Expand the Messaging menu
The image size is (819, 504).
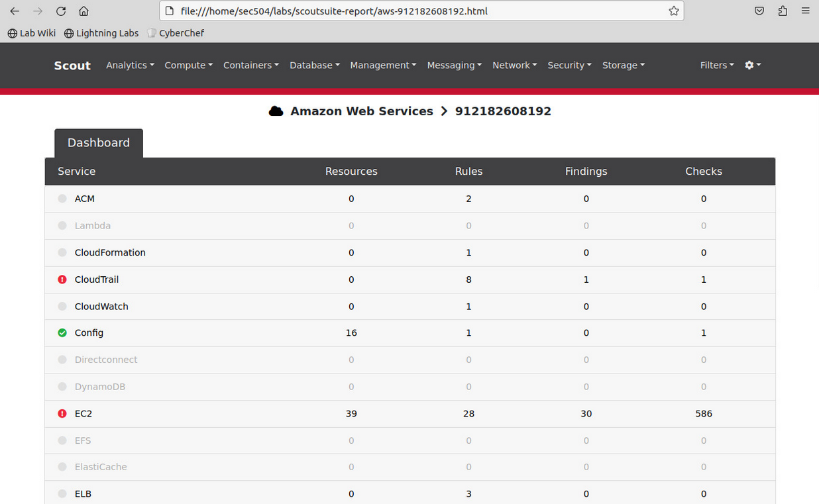click(x=455, y=65)
